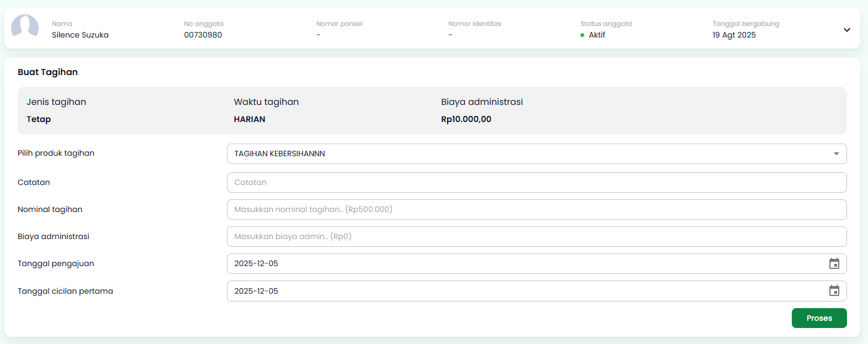The width and height of the screenshot is (868, 344).
Task: Click the Tanggal pengajuan date text field
Action: [519, 264]
